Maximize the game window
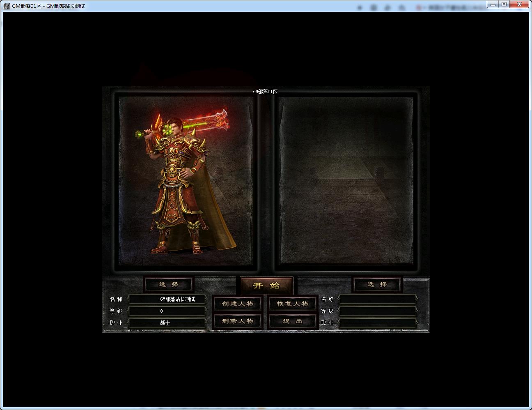 [504, 4]
